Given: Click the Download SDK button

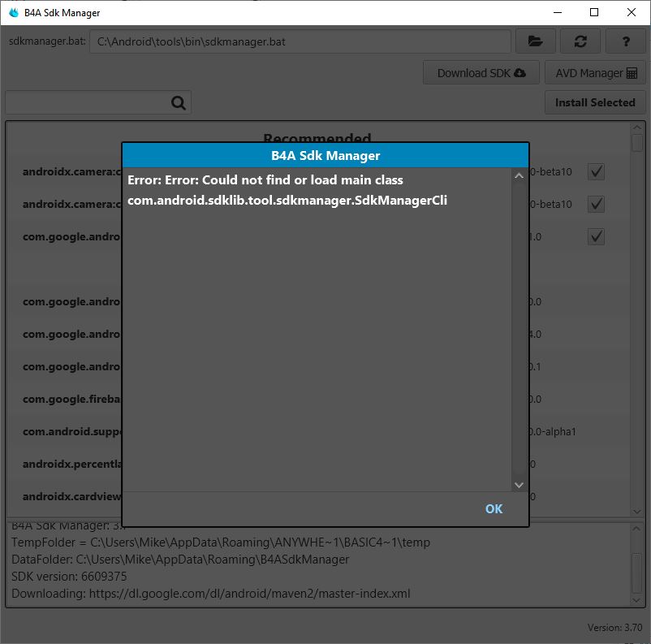Looking at the screenshot, I should (x=481, y=73).
